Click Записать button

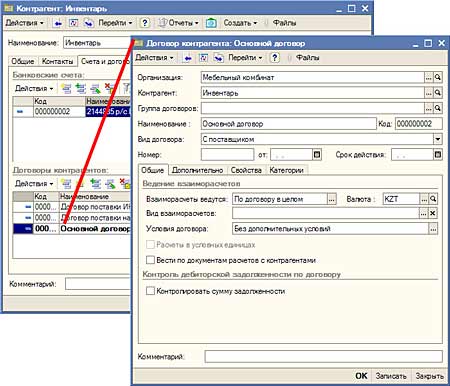tap(391, 376)
